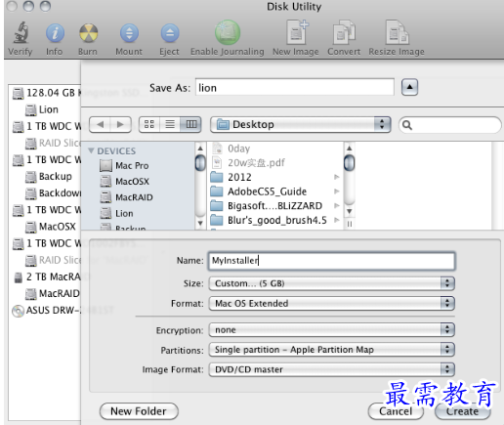This screenshot has height=425, width=504.
Task: Switch to column view
Action: 191,124
